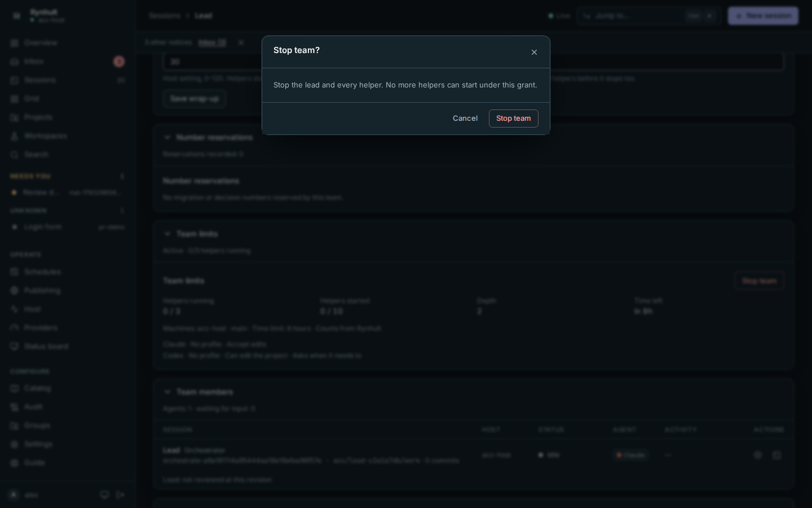Click the sign-out icon beside alex
This screenshot has height=508, width=812.
coord(120,495)
